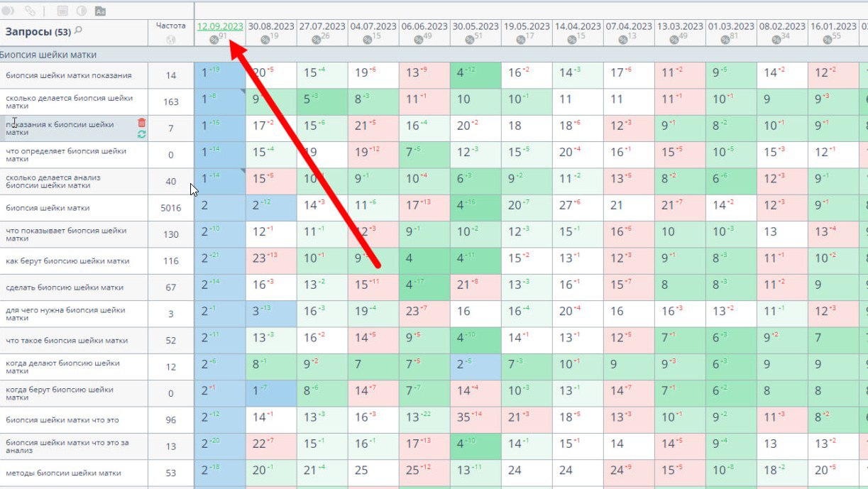Select the 30.08.2023 date column header
Viewport: 868px width, 489px height.
coord(271,26)
